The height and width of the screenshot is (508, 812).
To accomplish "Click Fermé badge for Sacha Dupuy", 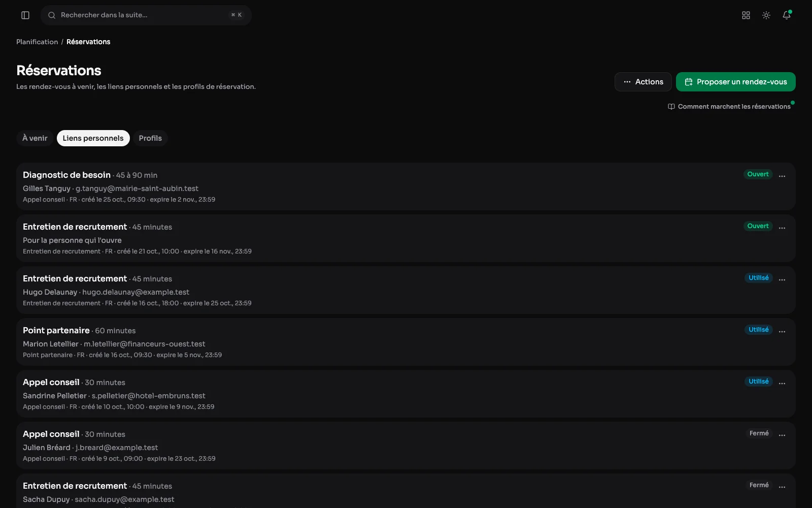I will pyautogui.click(x=759, y=485).
